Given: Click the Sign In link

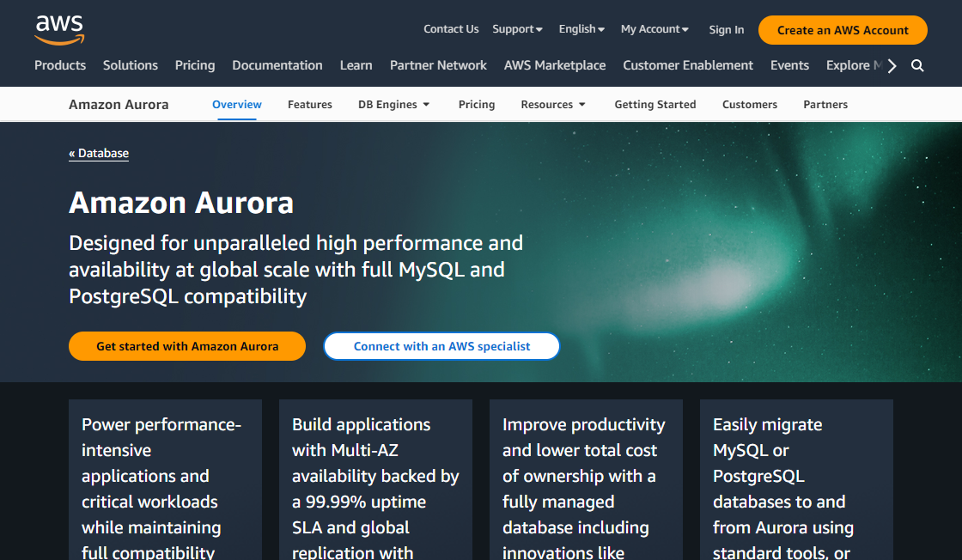Looking at the screenshot, I should click(727, 29).
